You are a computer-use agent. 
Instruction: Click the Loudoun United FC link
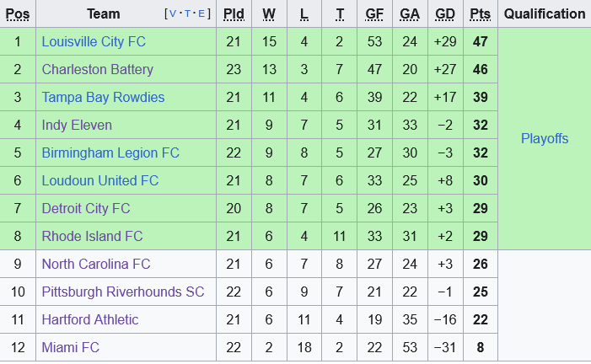point(99,180)
